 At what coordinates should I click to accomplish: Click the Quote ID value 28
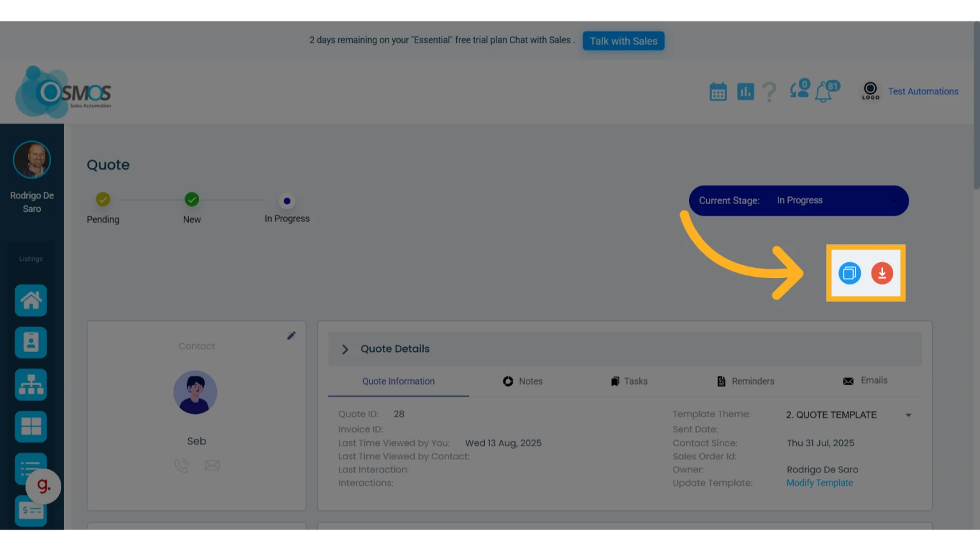(x=399, y=414)
